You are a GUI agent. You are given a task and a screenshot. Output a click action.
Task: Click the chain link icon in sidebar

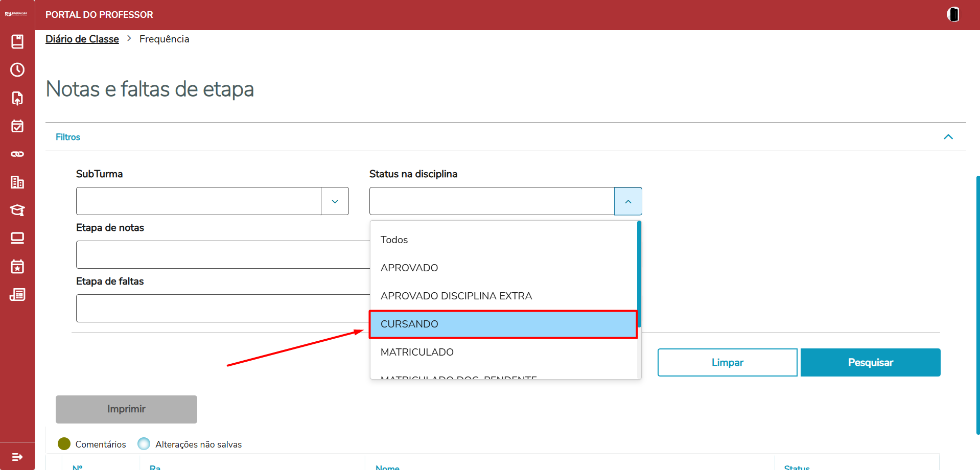point(17,154)
